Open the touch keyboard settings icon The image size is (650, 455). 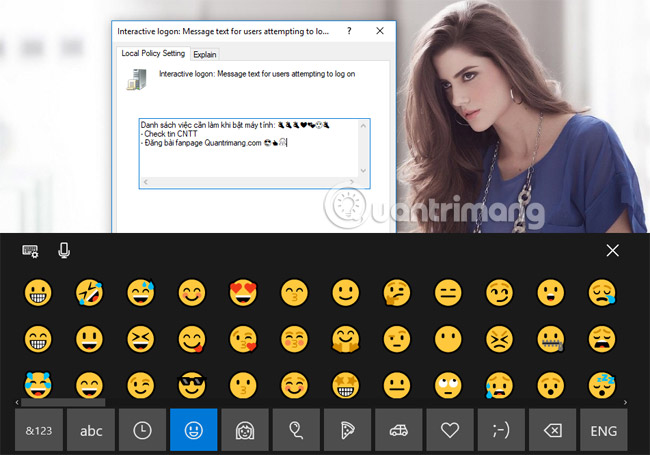31,251
